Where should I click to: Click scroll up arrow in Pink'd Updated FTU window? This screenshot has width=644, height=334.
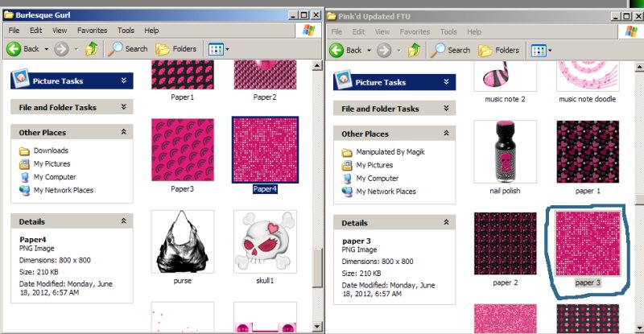click(639, 67)
